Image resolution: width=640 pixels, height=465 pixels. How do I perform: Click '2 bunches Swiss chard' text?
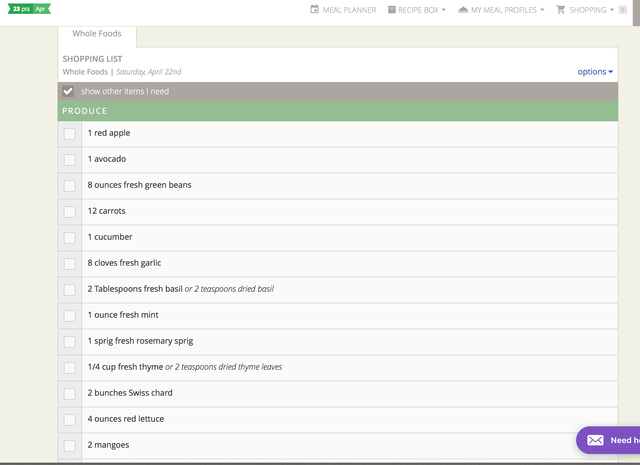point(130,393)
